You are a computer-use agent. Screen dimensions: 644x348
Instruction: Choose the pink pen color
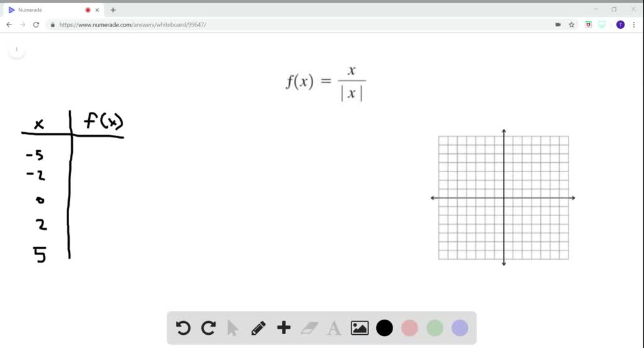pyautogui.click(x=409, y=328)
